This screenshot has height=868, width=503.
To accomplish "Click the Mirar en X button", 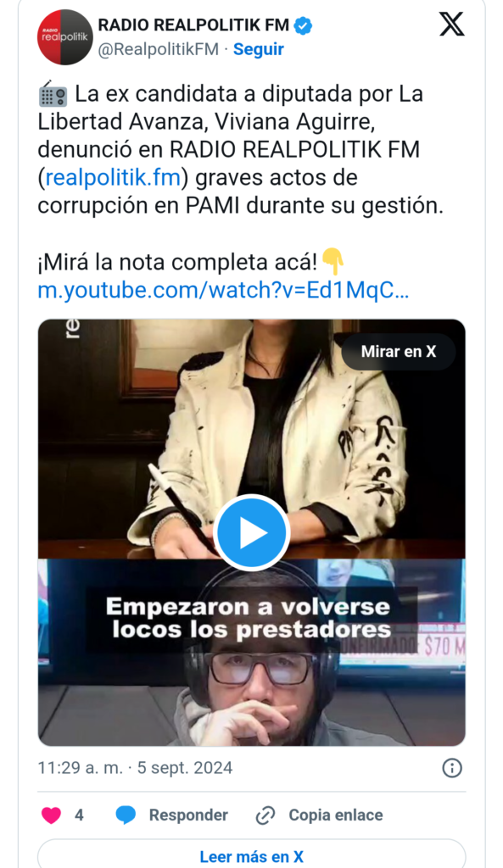I will pos(399,352).
